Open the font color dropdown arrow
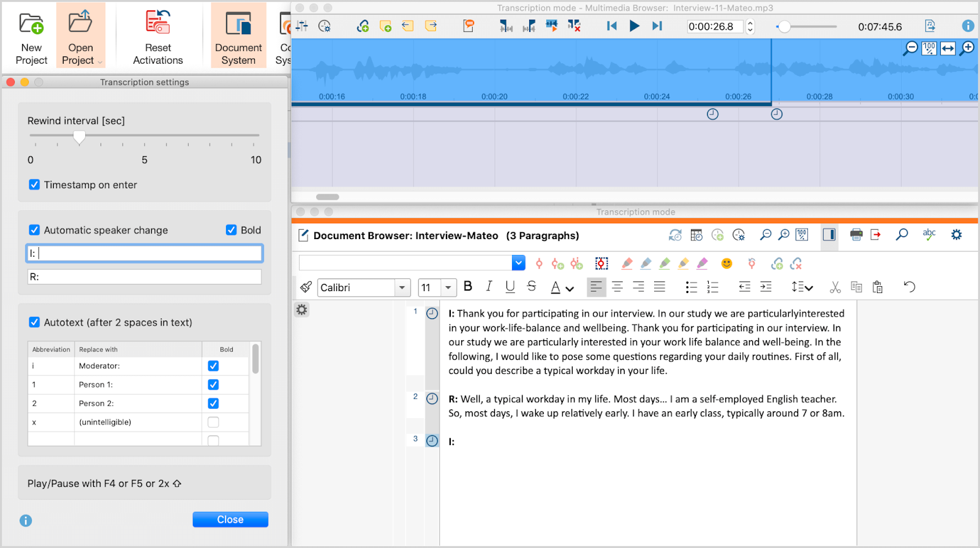Viewport: 980px width, 548px height. [570, 288]
